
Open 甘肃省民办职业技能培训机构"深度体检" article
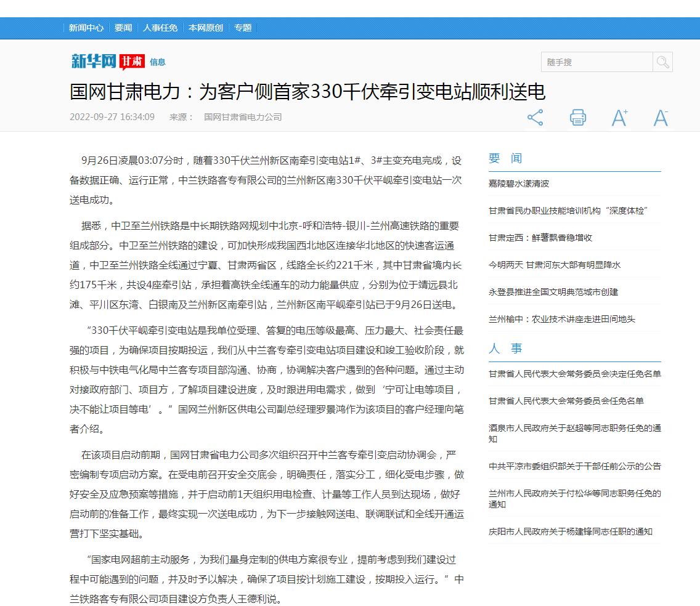(568, 211)
